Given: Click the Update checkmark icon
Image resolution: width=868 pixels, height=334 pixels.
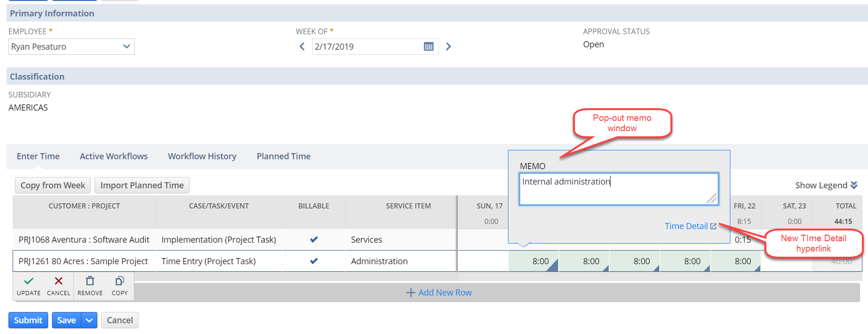Looking at the screenshot, I should point(29,281).
